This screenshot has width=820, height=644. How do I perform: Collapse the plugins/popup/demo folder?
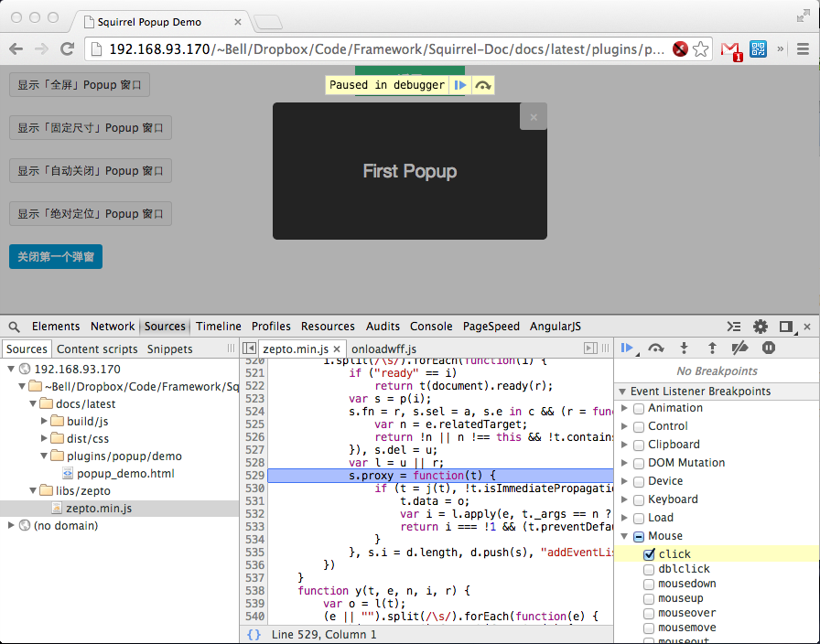click(44, 456)
